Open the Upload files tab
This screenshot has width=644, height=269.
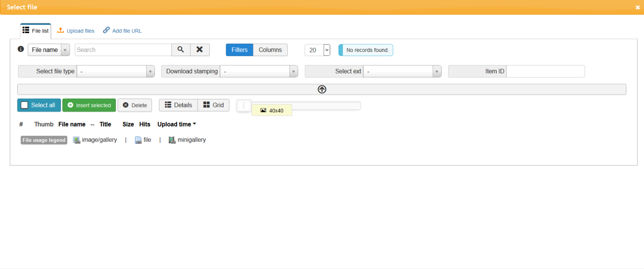(76, 31)
